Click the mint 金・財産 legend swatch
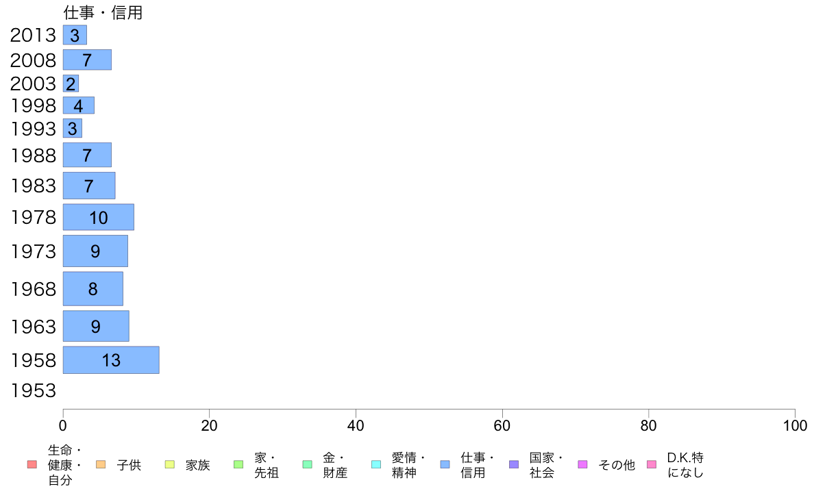The height and width of the screenshot is (504, 814). coord(308,464)
